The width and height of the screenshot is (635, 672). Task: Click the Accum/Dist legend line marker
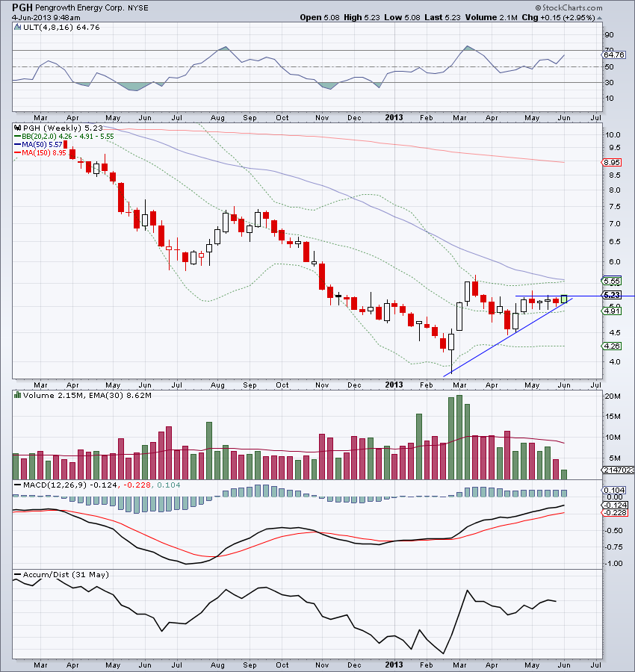click(x=16, y=573)
